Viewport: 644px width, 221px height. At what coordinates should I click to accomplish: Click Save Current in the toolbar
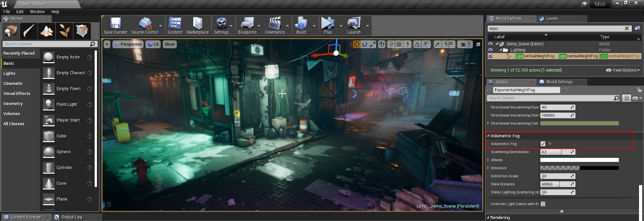[116, 26]
